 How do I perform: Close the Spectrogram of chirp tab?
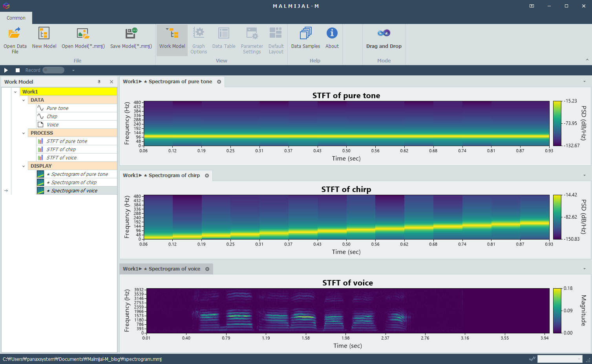click(207, 176)
